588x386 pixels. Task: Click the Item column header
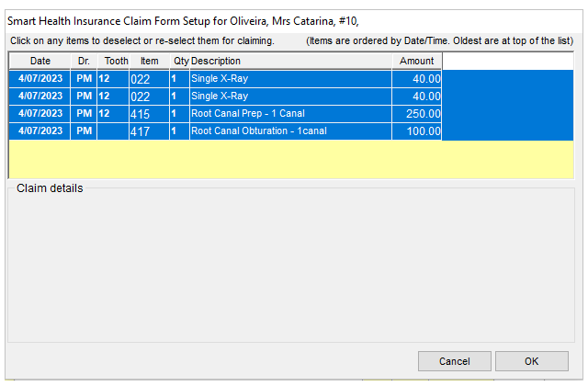pos(149,61)
